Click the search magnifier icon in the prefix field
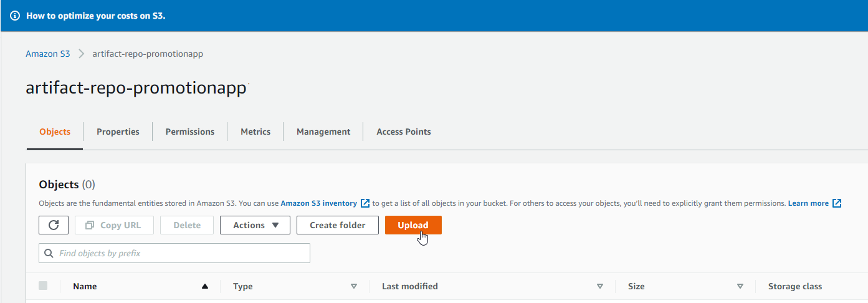 pyautogui.click(x=49, y=254)
